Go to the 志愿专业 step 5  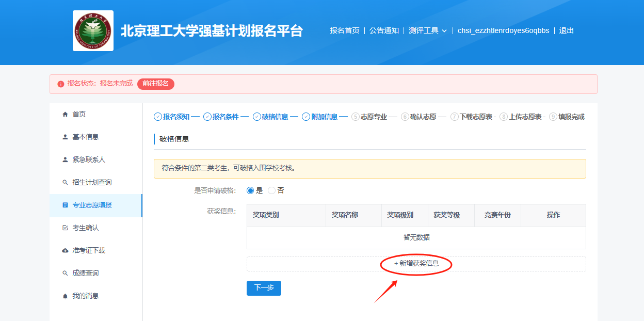point(373,117)
